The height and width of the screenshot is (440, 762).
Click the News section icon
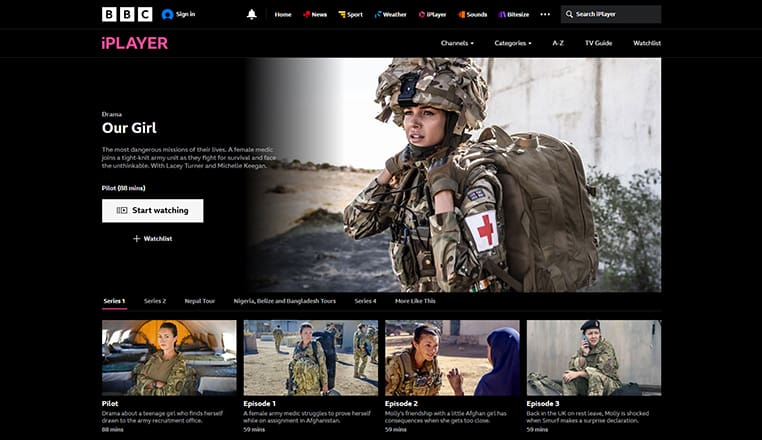click(x=306, y=14)
